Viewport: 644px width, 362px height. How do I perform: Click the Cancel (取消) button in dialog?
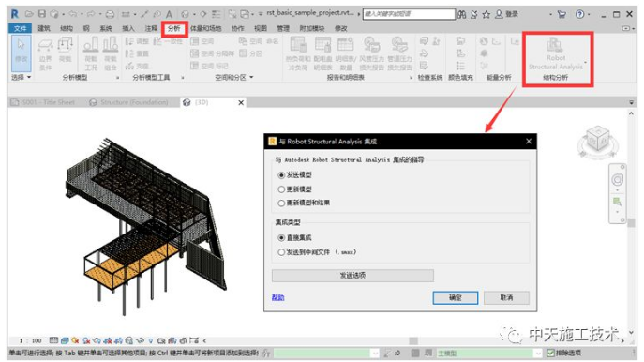[x=506, y=298]
